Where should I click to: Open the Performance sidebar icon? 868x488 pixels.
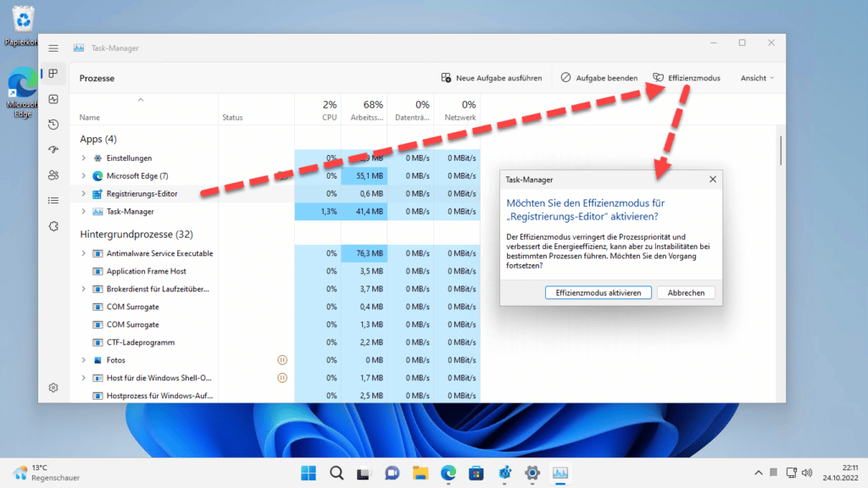click(x=53, y=99)
